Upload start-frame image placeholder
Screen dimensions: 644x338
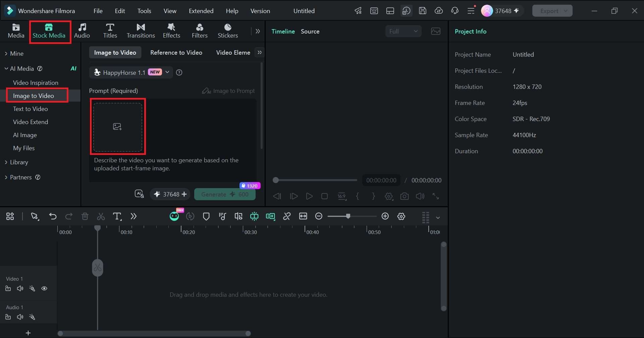117,127
